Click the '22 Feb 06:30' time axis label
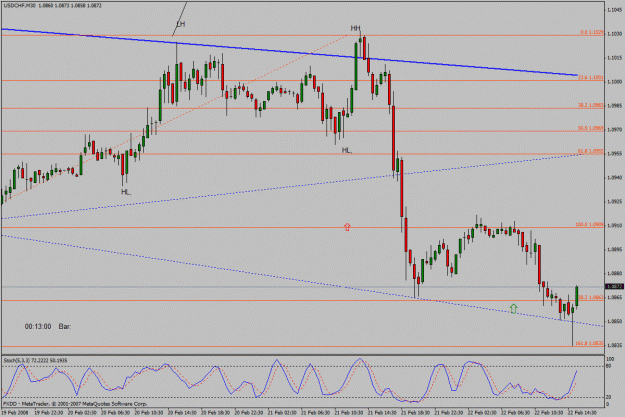 pos(515,413)
